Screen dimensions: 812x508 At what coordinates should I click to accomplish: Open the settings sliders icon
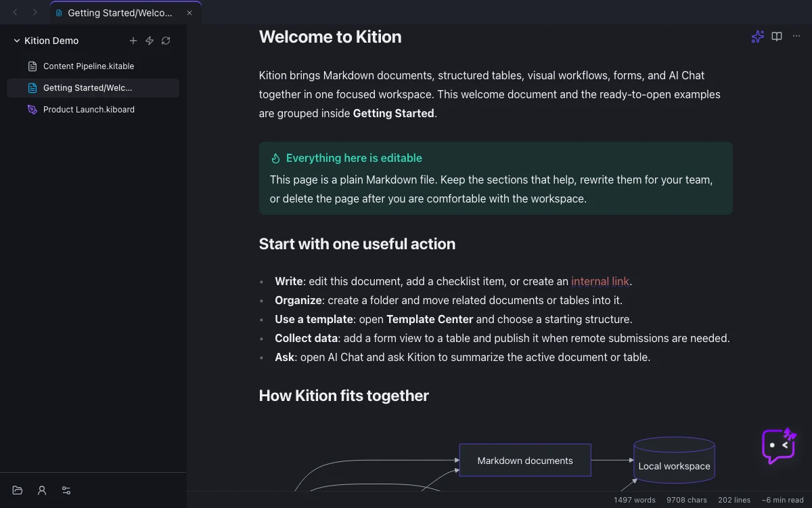(x=66, y=490)
